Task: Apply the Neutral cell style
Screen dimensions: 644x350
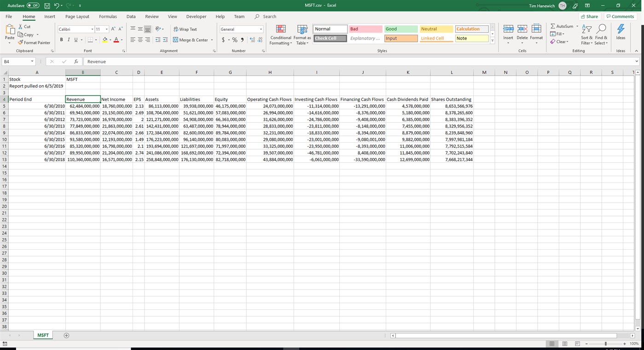Action: (436, 29)
